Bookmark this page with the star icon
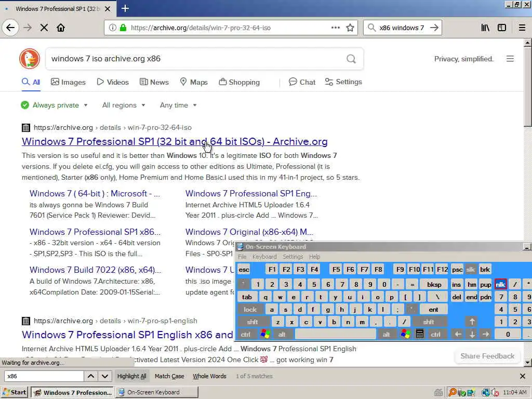This screenshot has height=399, width=532. coord(350,28)
